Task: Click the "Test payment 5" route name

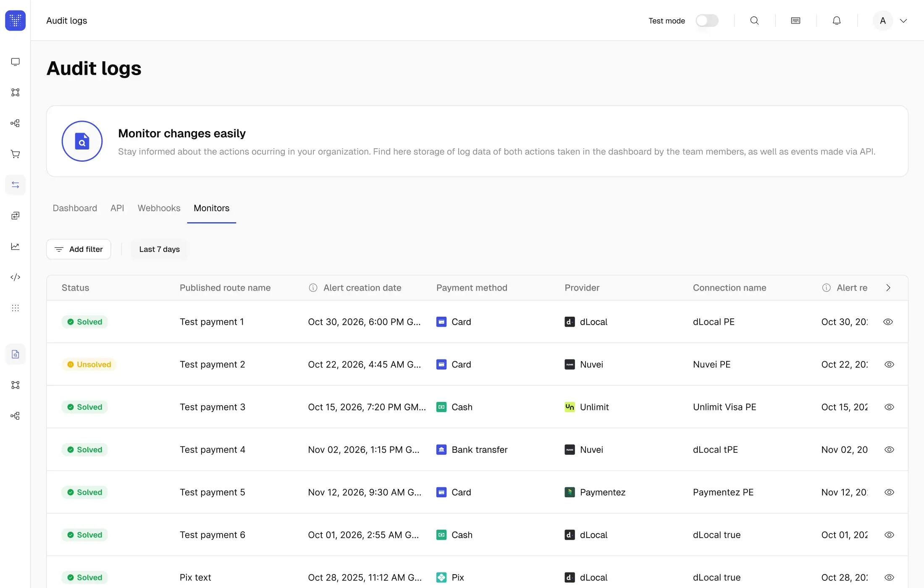Action: (213, 492)
